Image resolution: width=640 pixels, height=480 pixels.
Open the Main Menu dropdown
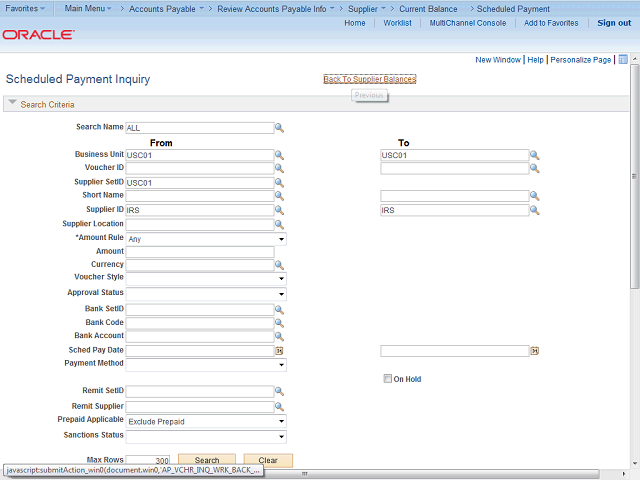(x=88, y=9)
